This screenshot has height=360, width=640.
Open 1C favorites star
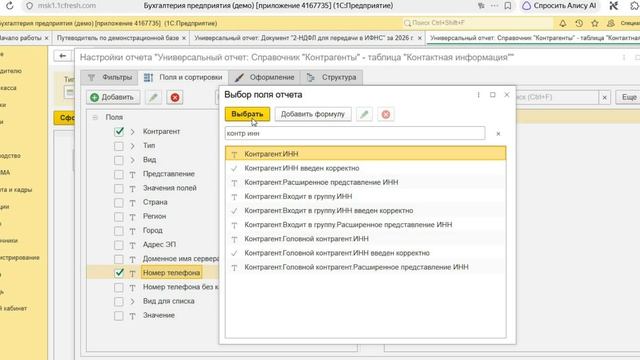coord(595,23)
